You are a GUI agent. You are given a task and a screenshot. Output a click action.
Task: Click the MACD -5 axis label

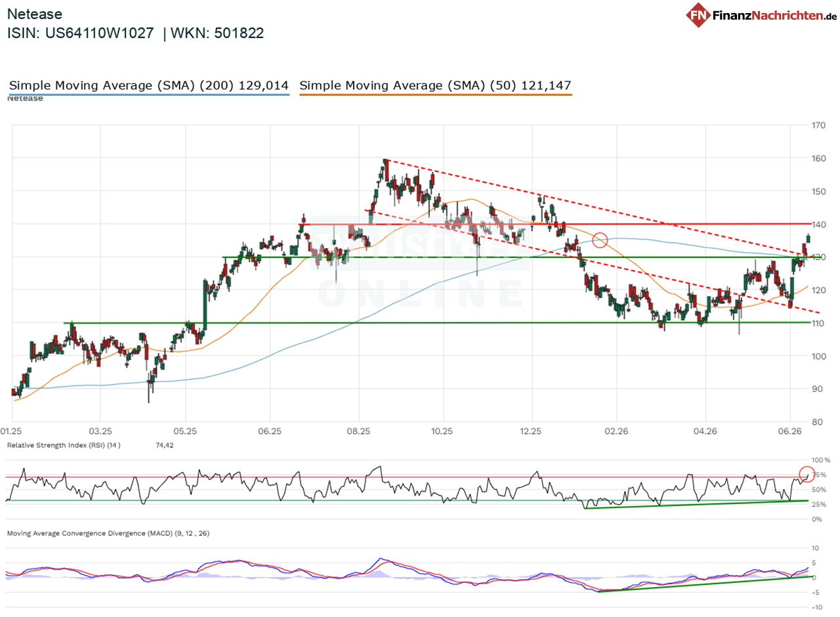tap(816, 592)
